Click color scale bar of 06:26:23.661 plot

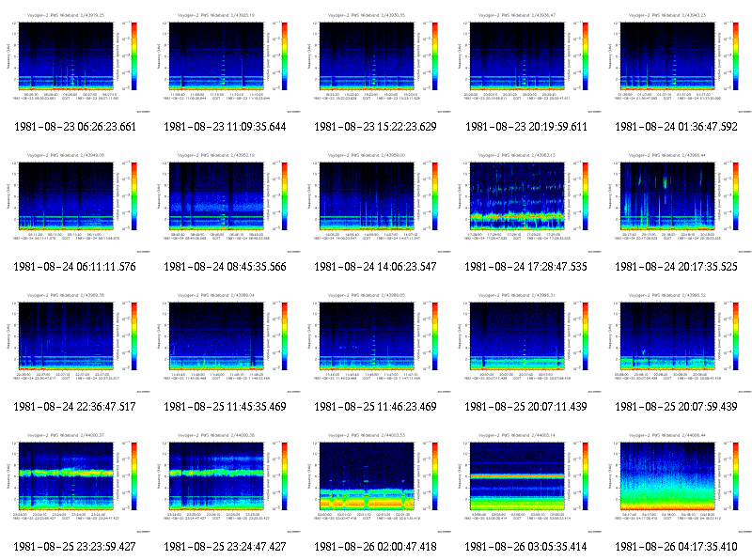coord(134,56)
